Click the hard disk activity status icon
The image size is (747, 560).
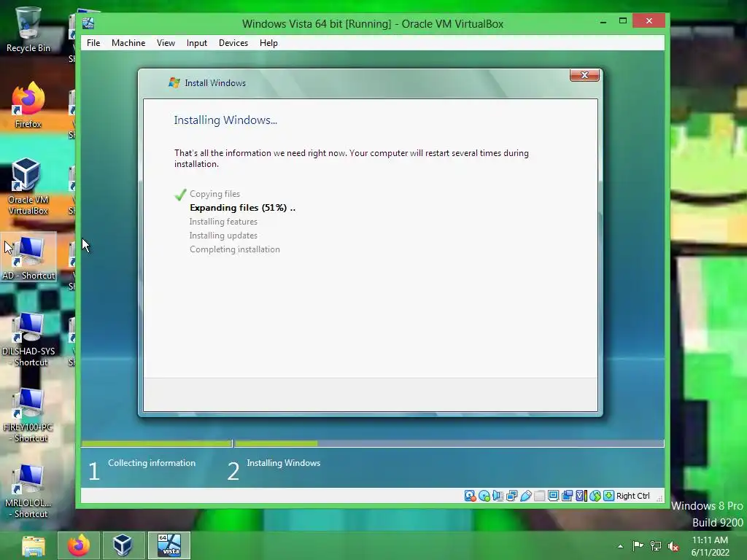[x=471, y=496]
